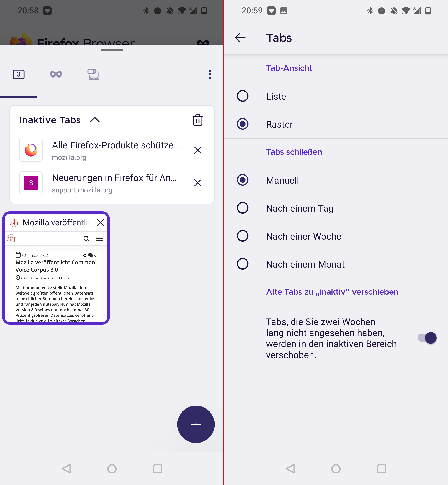Delete all inactive tabs with trash icon
The image size is (448, 485).
click(198, 120)
